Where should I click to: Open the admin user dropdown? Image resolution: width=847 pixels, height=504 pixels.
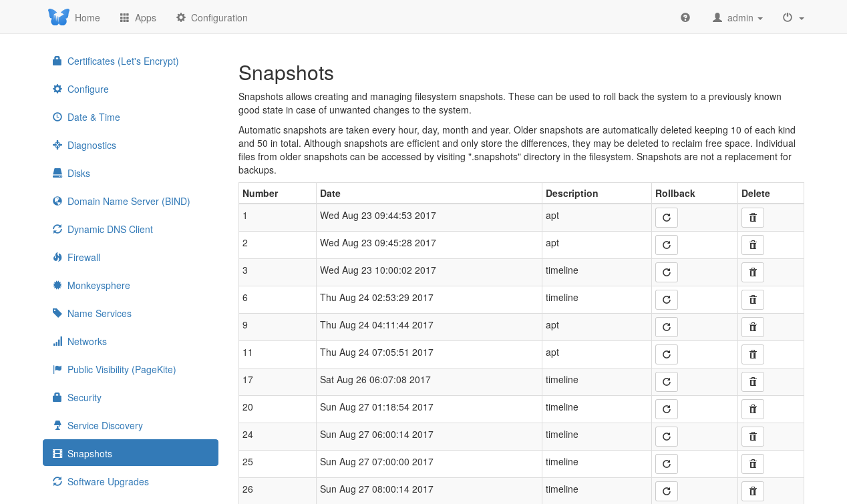pos(737,18)
